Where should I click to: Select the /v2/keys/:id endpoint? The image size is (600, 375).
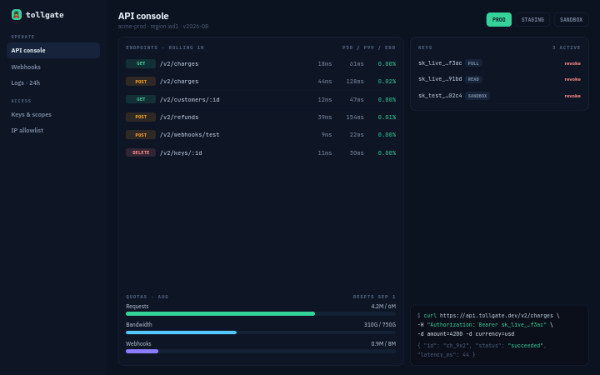click(x=261, y=153)
